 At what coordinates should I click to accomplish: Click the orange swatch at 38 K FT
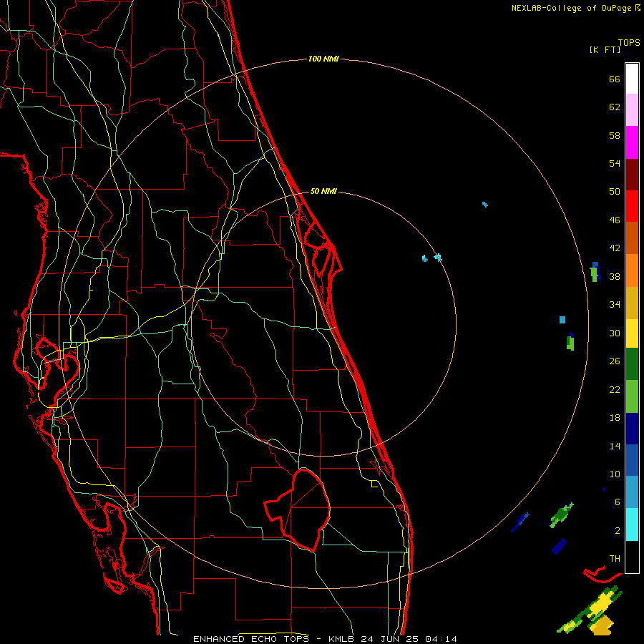click(632, 270)
